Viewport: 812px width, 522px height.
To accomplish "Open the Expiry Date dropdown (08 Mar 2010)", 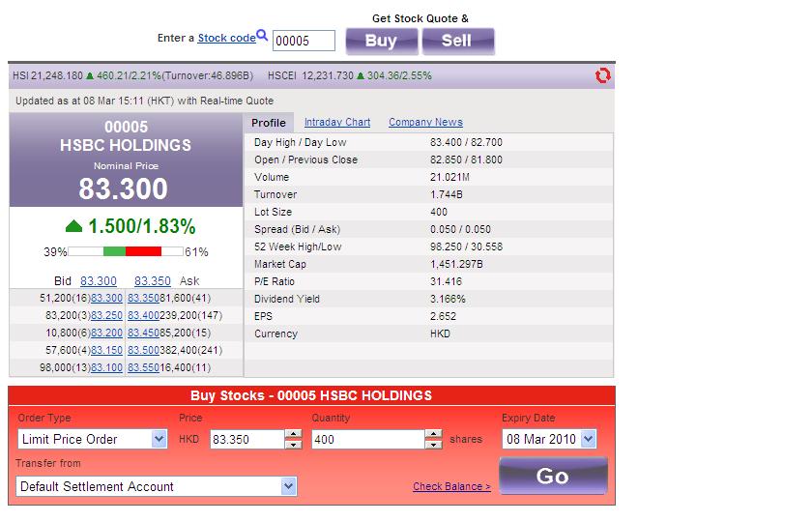I will [549, 439].
